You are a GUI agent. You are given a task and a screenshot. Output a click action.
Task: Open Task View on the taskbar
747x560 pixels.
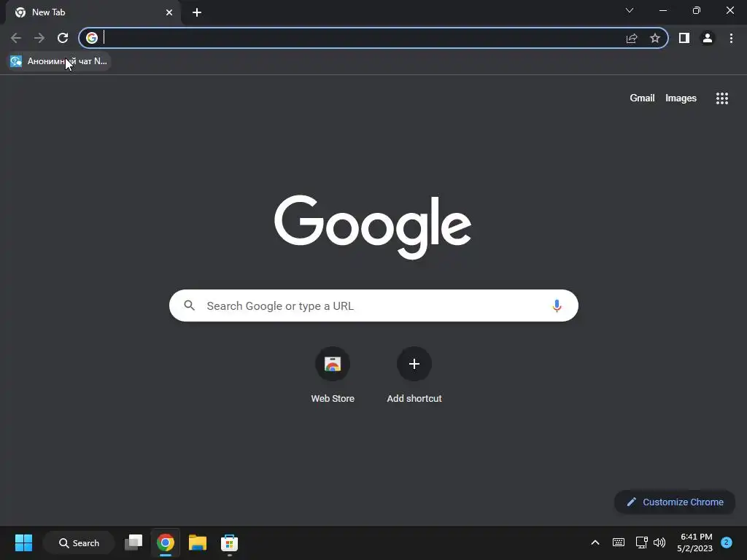click(x=133, y=542)
